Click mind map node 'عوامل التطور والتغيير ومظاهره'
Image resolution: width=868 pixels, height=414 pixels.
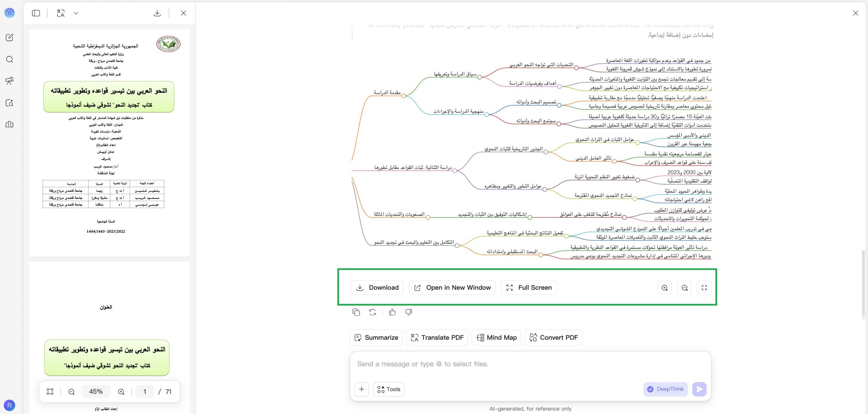(513, 186)
